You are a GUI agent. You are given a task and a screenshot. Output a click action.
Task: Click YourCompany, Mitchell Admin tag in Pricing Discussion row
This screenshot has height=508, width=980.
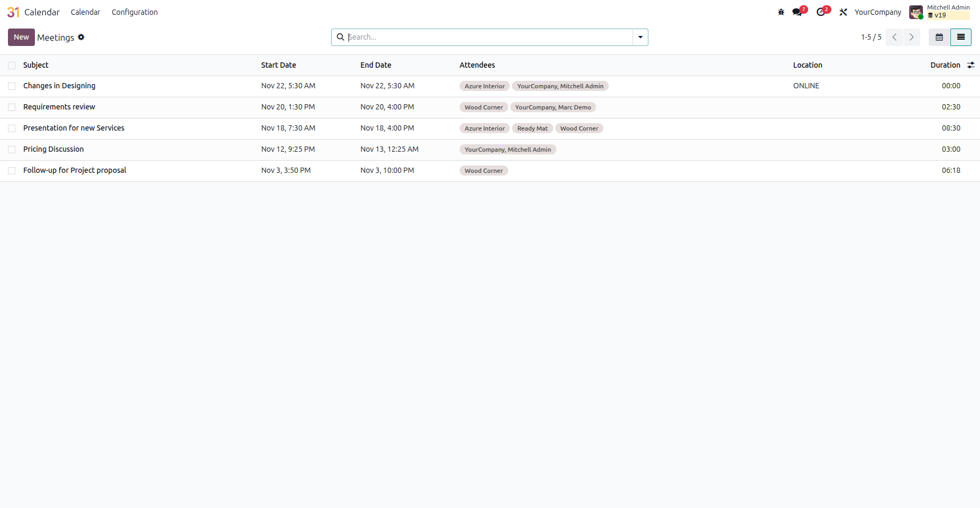(x=508, y=150)
